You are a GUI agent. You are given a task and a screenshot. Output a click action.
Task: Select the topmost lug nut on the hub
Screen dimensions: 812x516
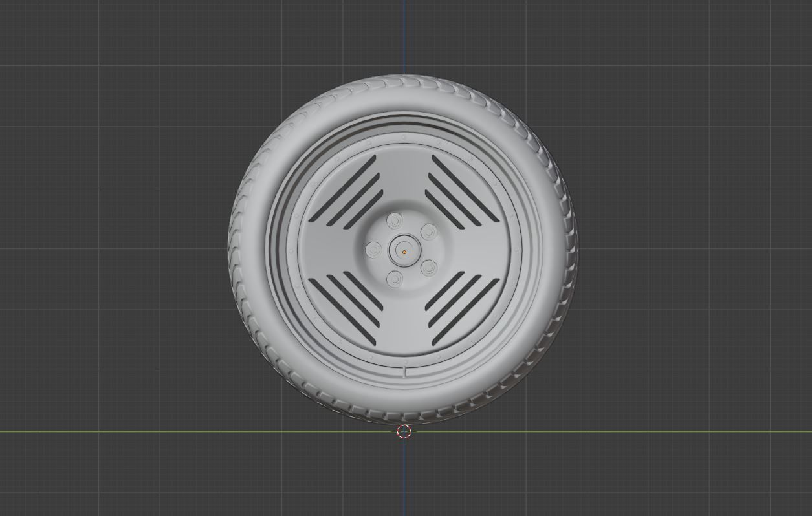(x=395, y=222)
